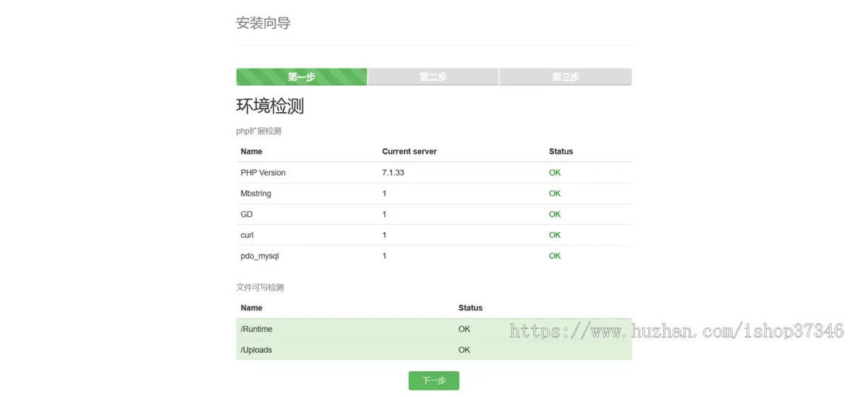Click Mbstring current server value 1
868x397 pixels.
click(384, 193)
